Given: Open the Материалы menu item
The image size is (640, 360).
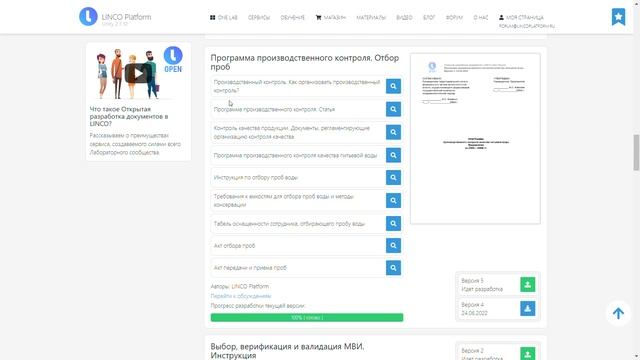Looking at the screenshot, I should coord(371,18).
